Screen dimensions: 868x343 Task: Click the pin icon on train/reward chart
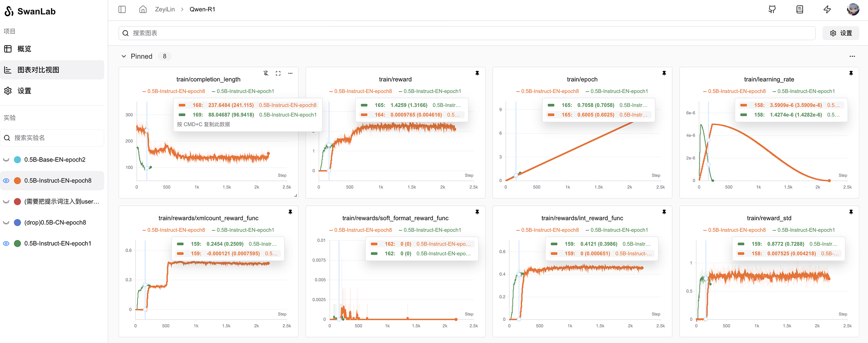coord(477,73)
